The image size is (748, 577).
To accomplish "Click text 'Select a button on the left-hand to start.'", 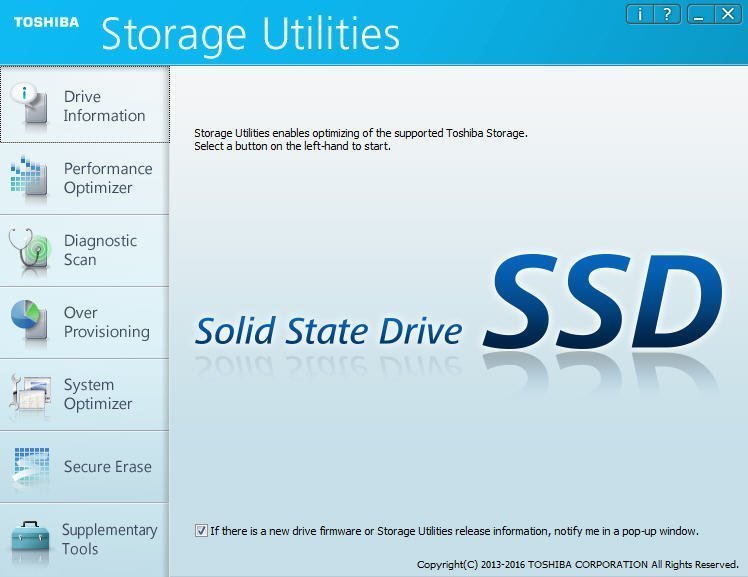I will (x=292, y=146).
